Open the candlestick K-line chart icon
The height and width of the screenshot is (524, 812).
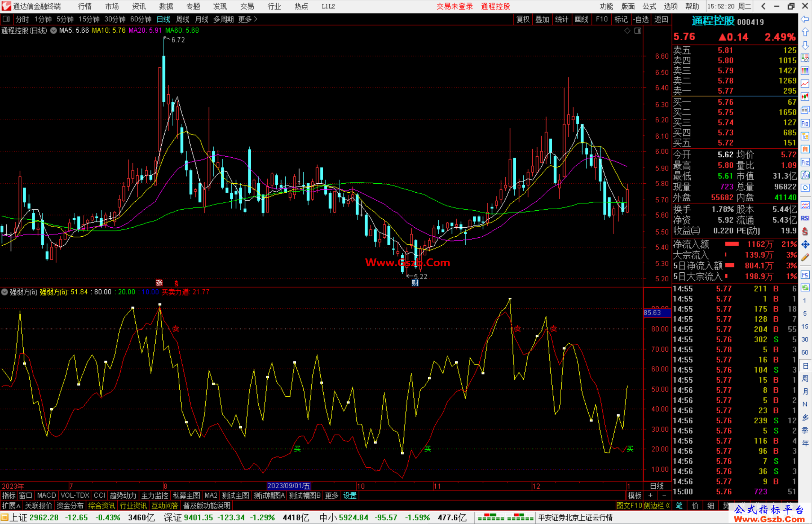tap(805, 97)
